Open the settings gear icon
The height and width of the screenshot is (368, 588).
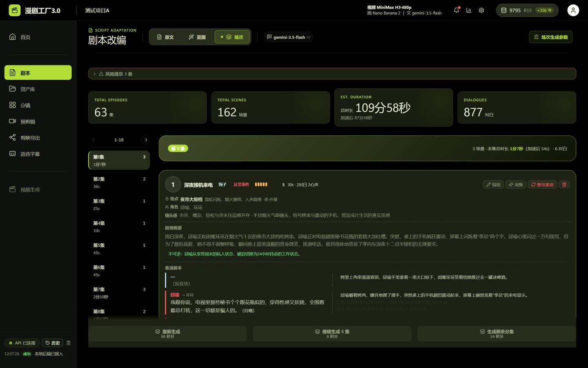(481, 10)
